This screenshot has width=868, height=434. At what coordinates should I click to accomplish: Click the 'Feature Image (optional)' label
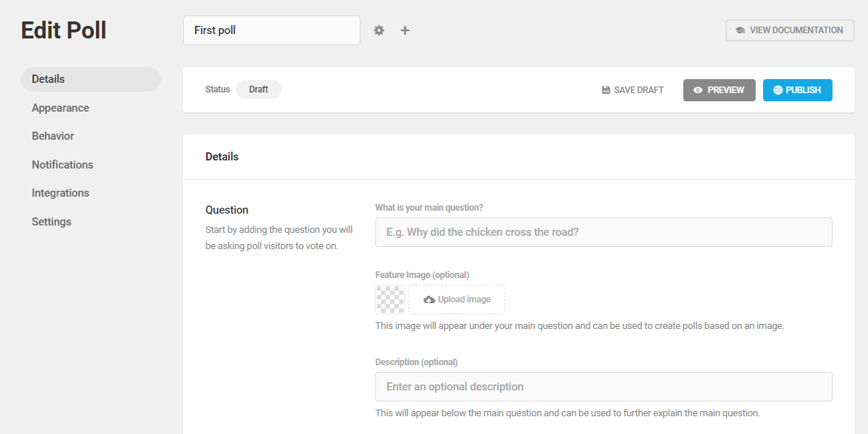click(423, 275)
